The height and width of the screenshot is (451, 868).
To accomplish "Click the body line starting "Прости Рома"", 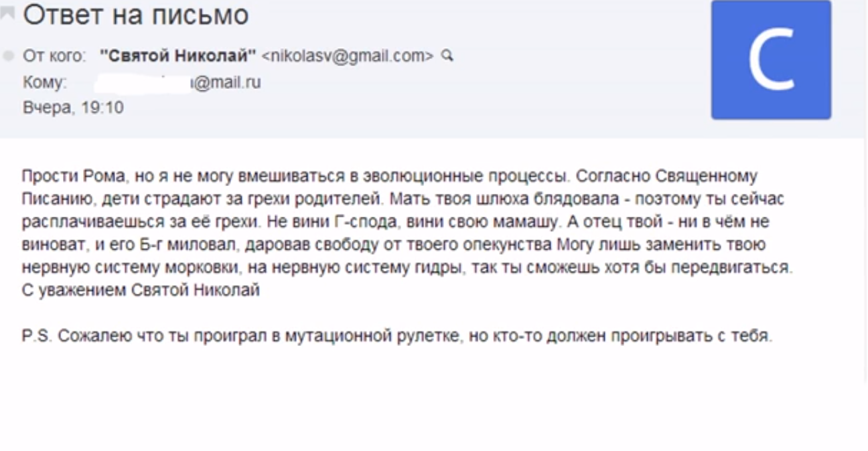I will tap(268, 177).
